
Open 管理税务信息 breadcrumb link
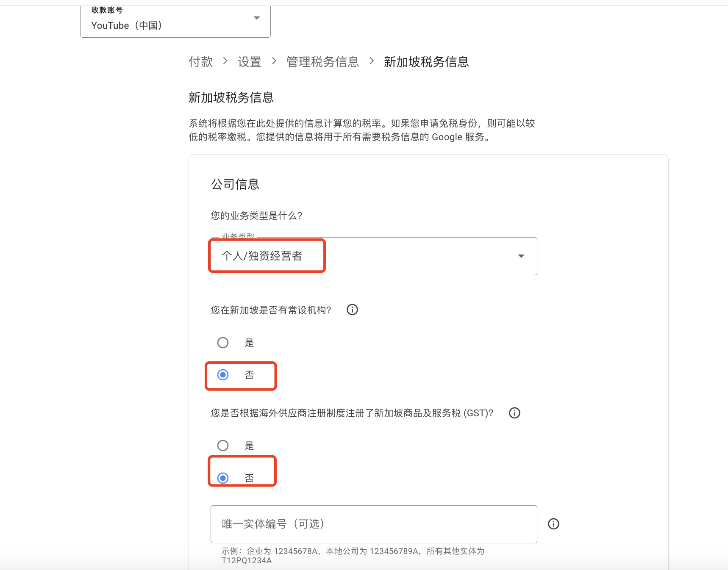point(322,62)
